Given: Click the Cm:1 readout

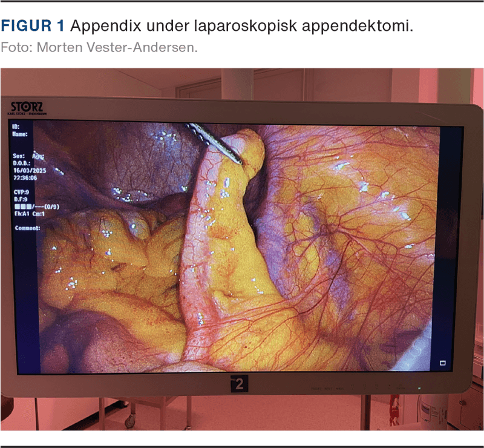Looking at the screenshot, I should [39, 212].
